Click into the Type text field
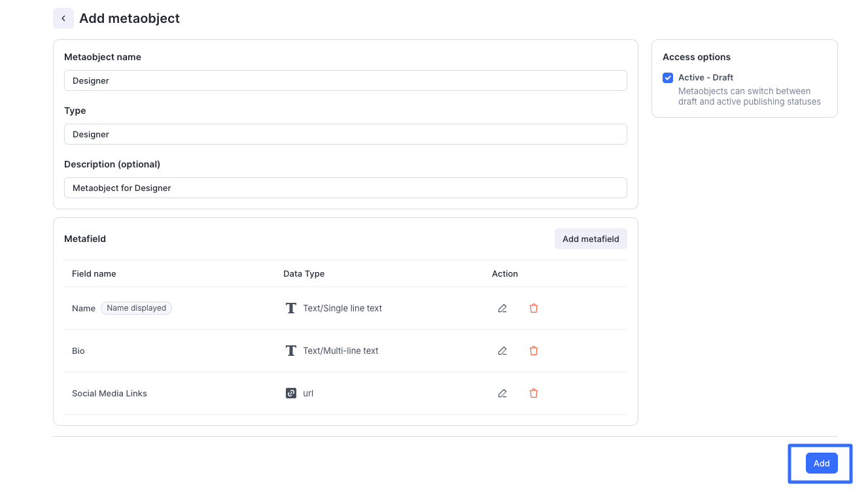Viewport: 868px width, 503px height. [345, 134]
